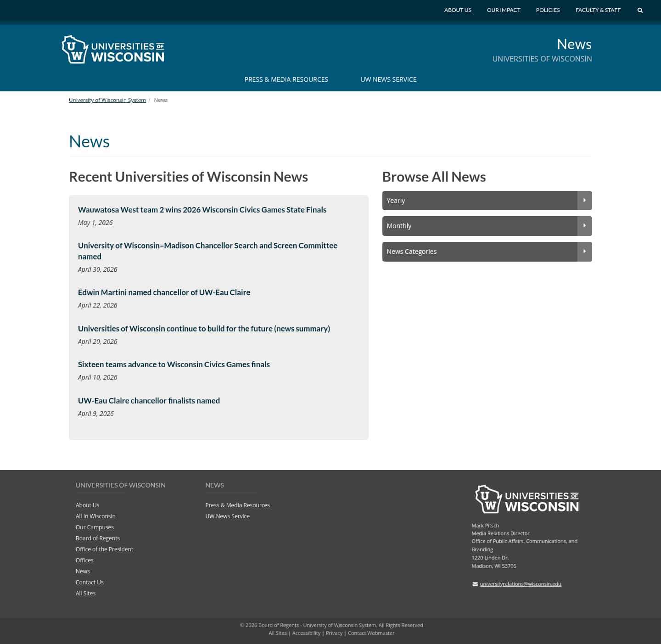Click Mark Pitsch contact name
The image size is (661, 644).
(485, 526)
